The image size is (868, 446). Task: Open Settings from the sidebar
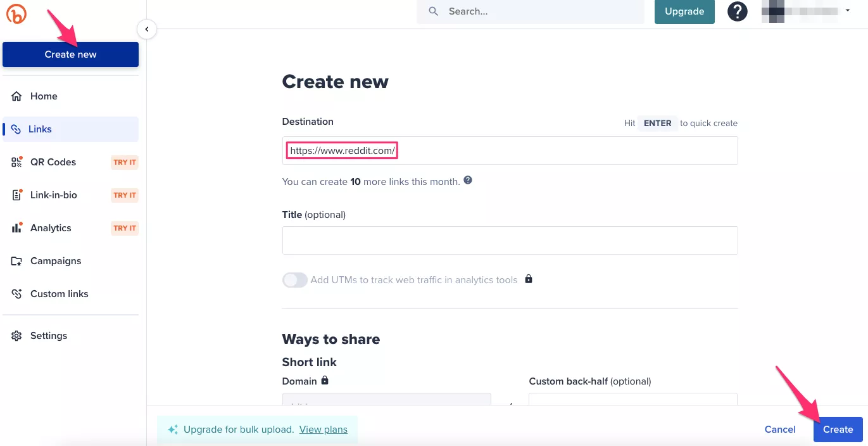coord(70,336)
